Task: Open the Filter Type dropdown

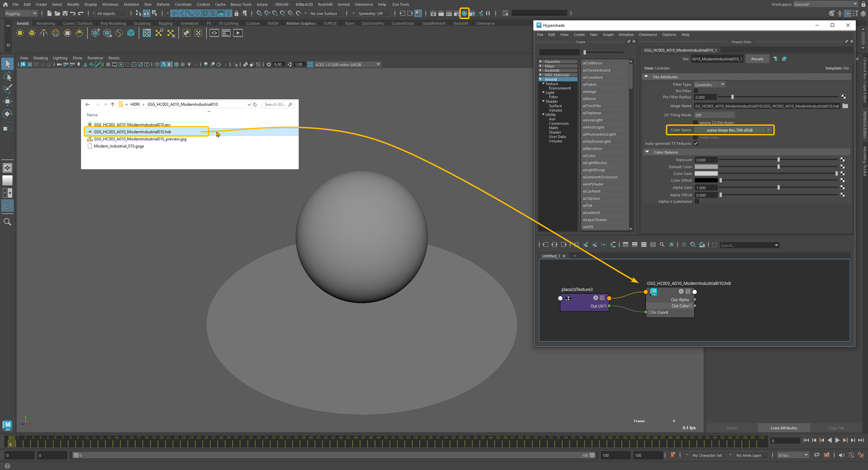Action: (710, 84)
